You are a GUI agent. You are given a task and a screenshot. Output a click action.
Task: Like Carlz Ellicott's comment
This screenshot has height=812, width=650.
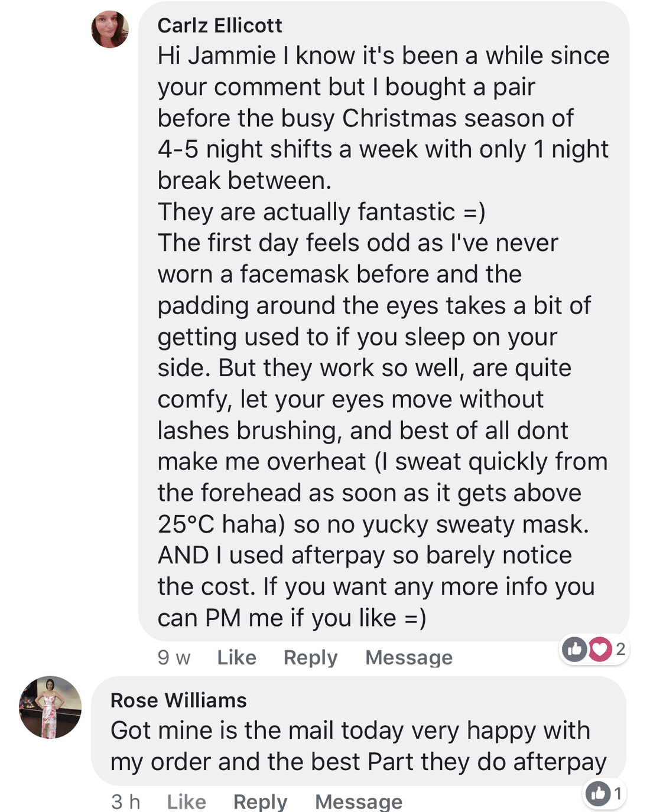pos(236,657)
